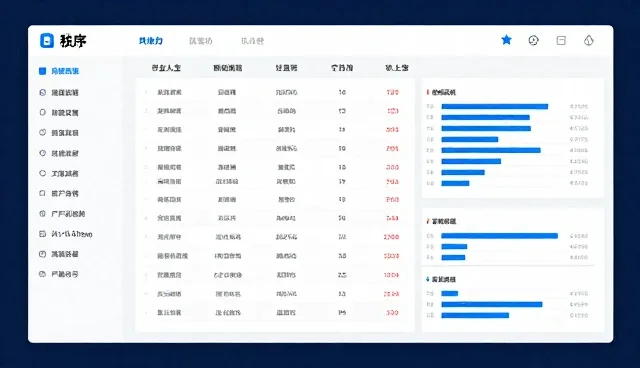
Task: Switch to the middle grey top navigation tab
Action: point(200,41)
